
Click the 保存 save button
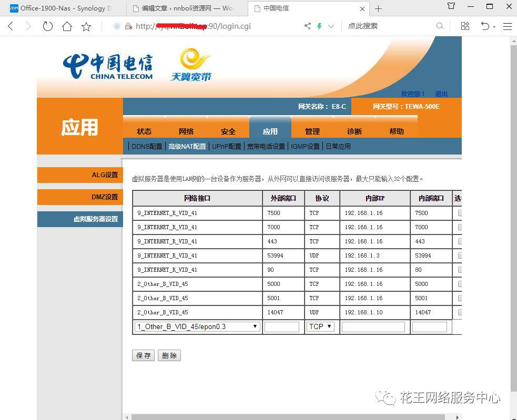(x=143, y=355)
